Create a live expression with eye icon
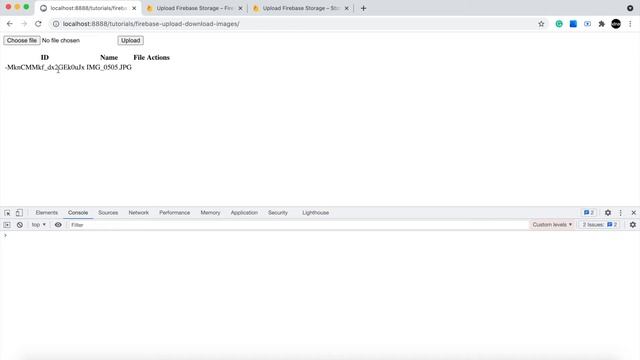The height and width of the screenshot is (360, 640). click(58, 225)
